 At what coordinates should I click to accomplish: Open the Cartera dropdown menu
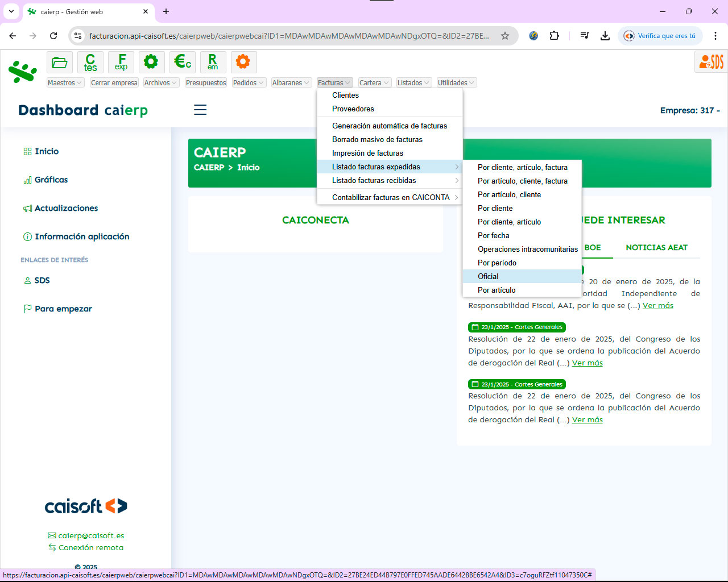(375, 83)
